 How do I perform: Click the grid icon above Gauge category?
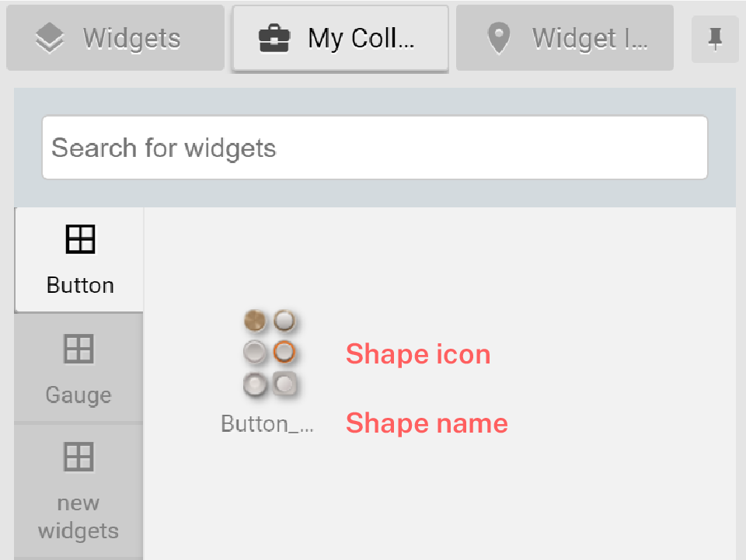point(78,350)
